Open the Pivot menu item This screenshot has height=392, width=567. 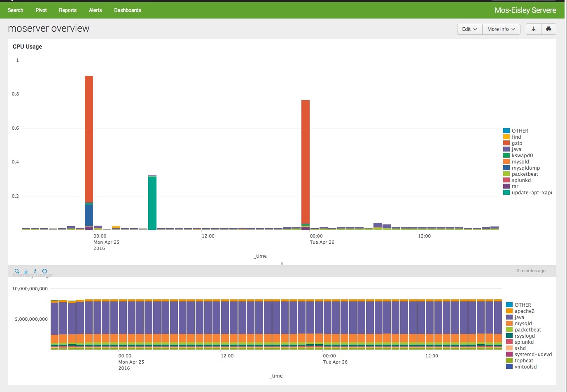(x=41, y=10)
